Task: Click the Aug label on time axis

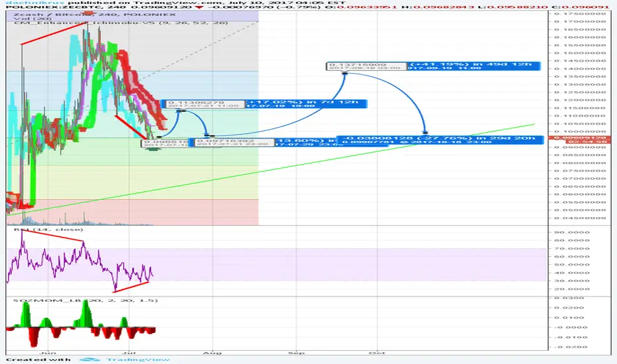Action: click(213, 353)
